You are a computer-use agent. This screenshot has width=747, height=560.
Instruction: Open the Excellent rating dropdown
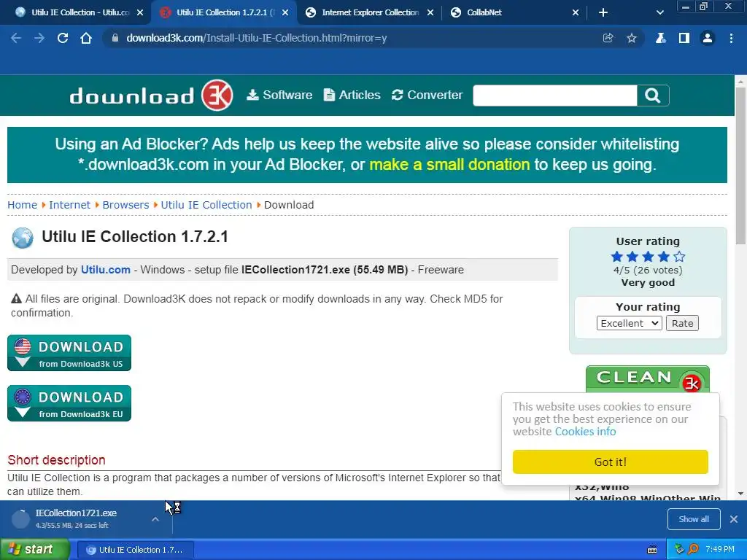[x=629, y=323]
